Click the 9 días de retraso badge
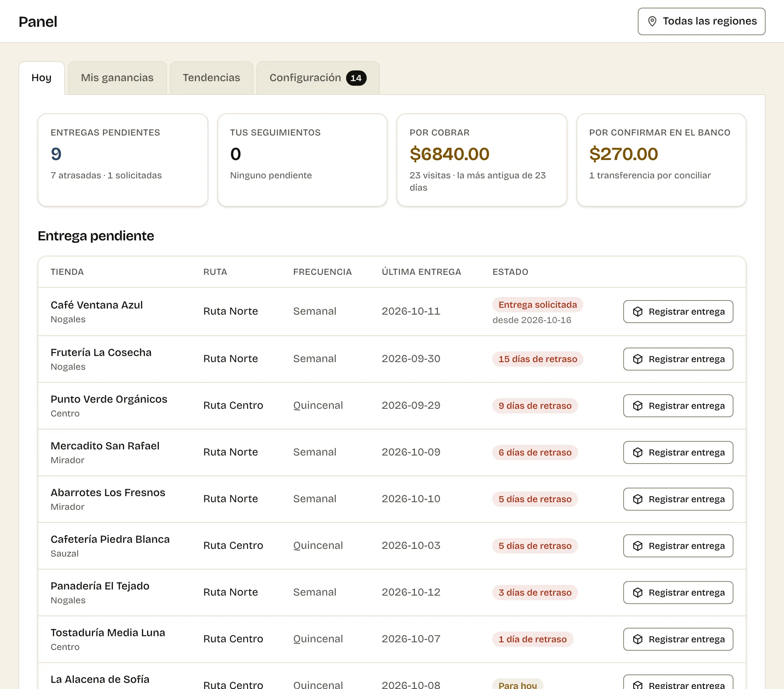 point(535,406)
